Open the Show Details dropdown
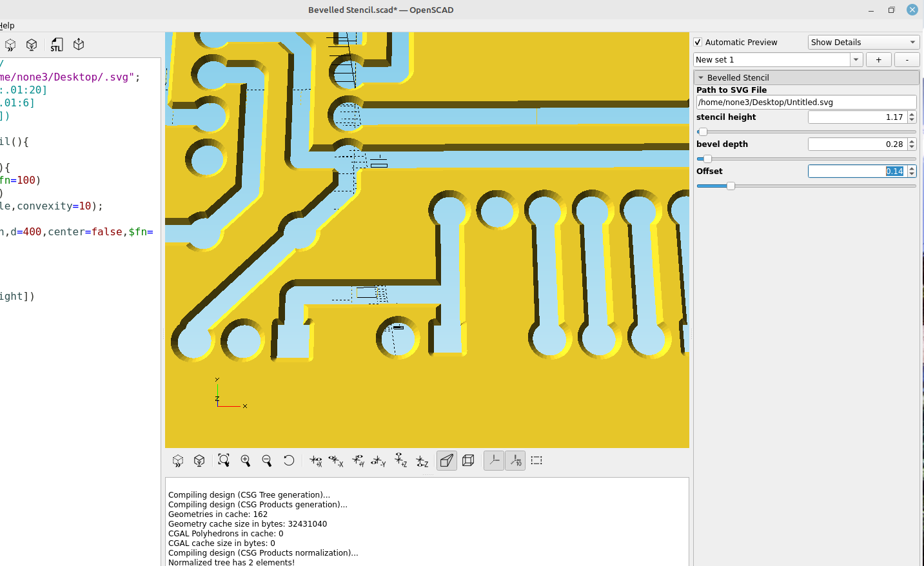This screenshot has height=566, width=924. (x=863, y=42)
